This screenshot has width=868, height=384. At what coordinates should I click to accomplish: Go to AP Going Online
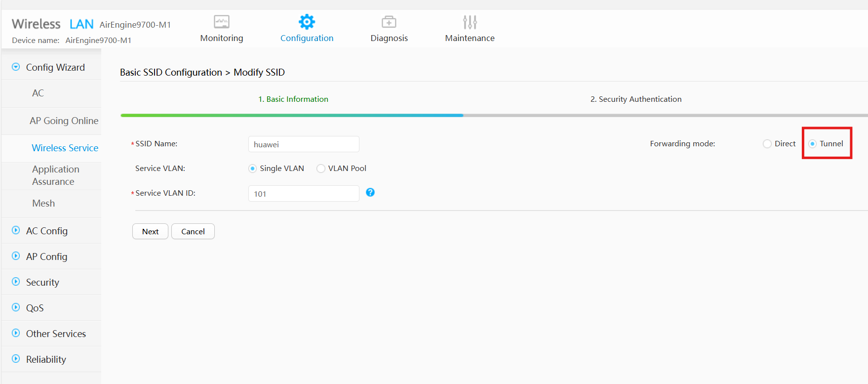click(64, 121)
